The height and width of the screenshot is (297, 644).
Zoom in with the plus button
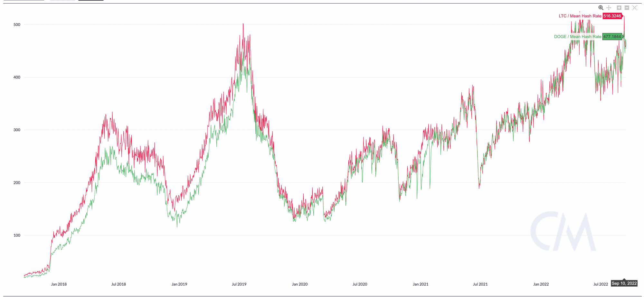click(619, 8)
